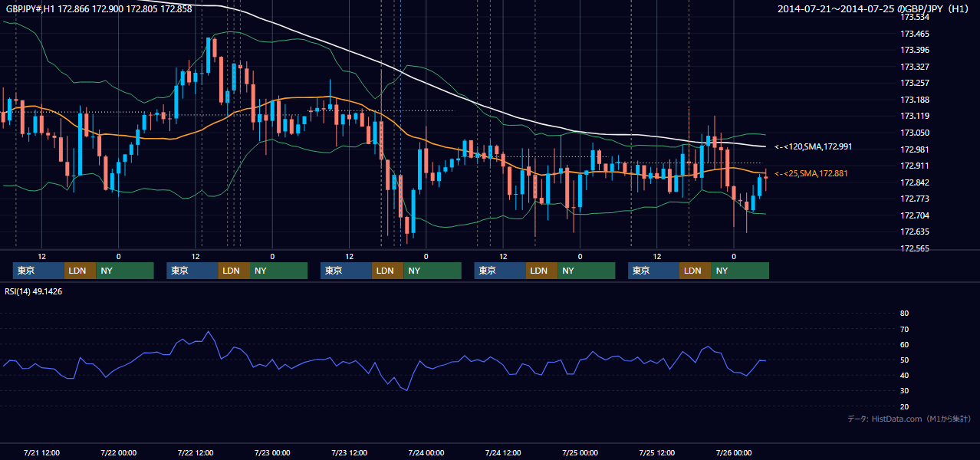Screen dimensions: 980x460
Task: Click the RSI scale value 50
Action: 904,360
